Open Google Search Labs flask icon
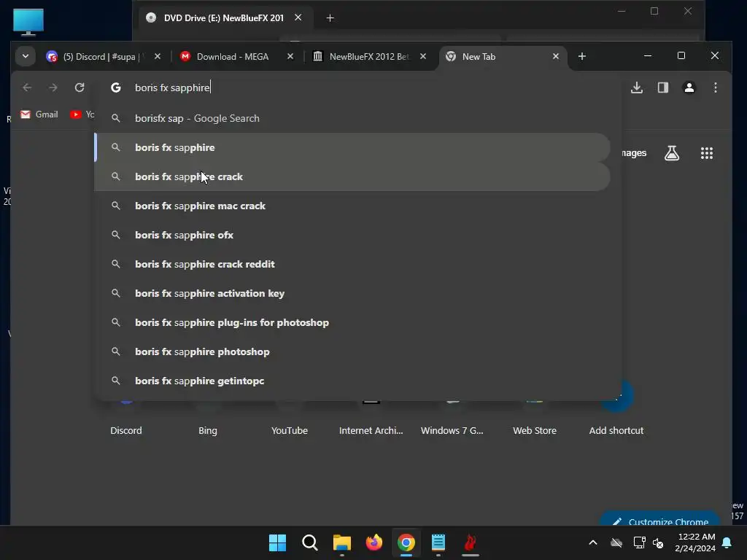This screenshot has width=747, height=560. point(672,153)
